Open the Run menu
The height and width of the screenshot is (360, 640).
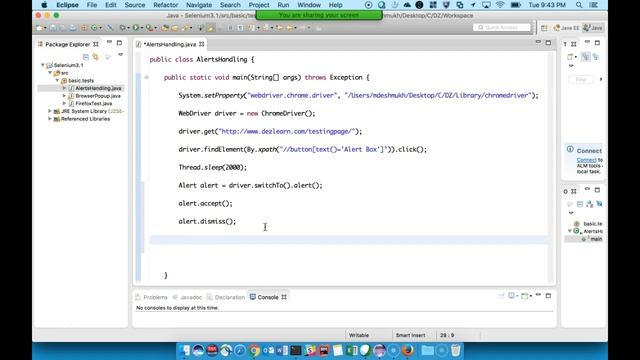[283, 5]
